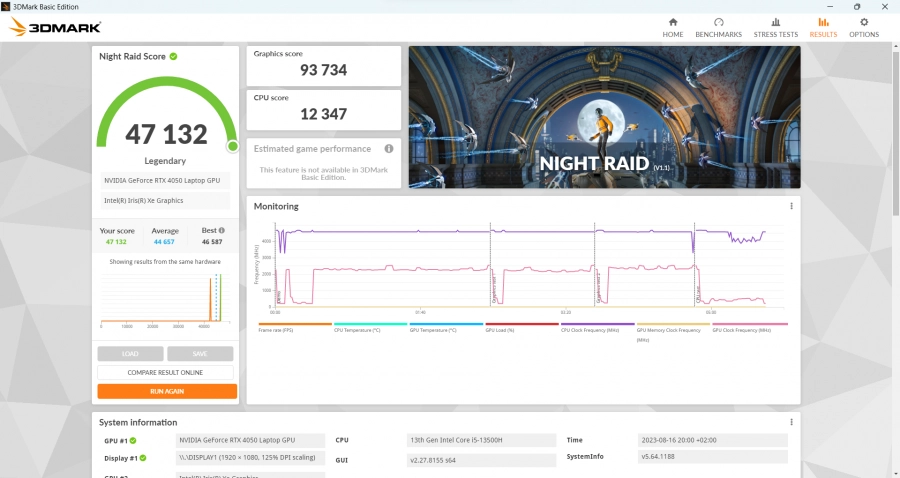Click NVIDIA GeForce RTX 4050 Laptop GPU label under score

[x=165, y=180]
